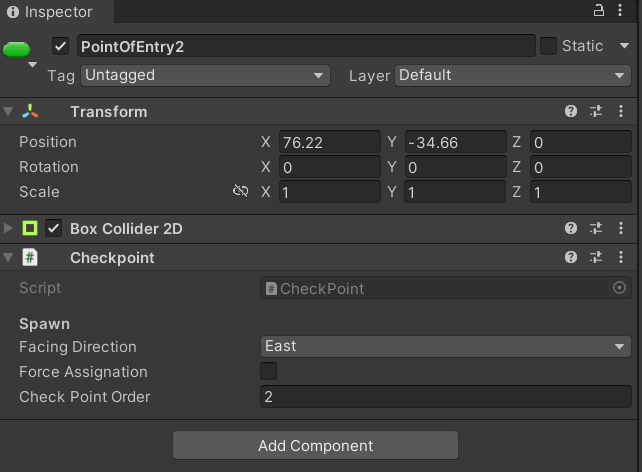The image size is (642, 472).
Task: Click the Transform component icon
Action: [x=30, y=111]
